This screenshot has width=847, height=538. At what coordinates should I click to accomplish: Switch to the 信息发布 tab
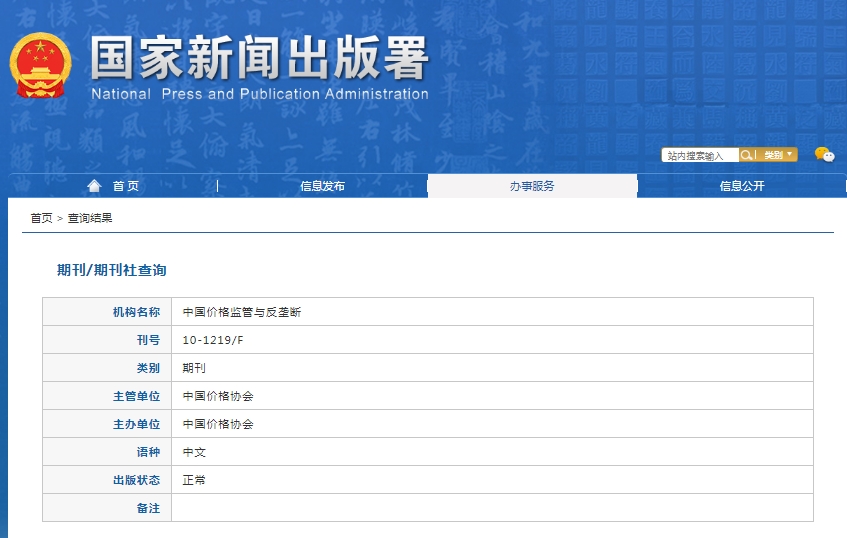(322, 186)
